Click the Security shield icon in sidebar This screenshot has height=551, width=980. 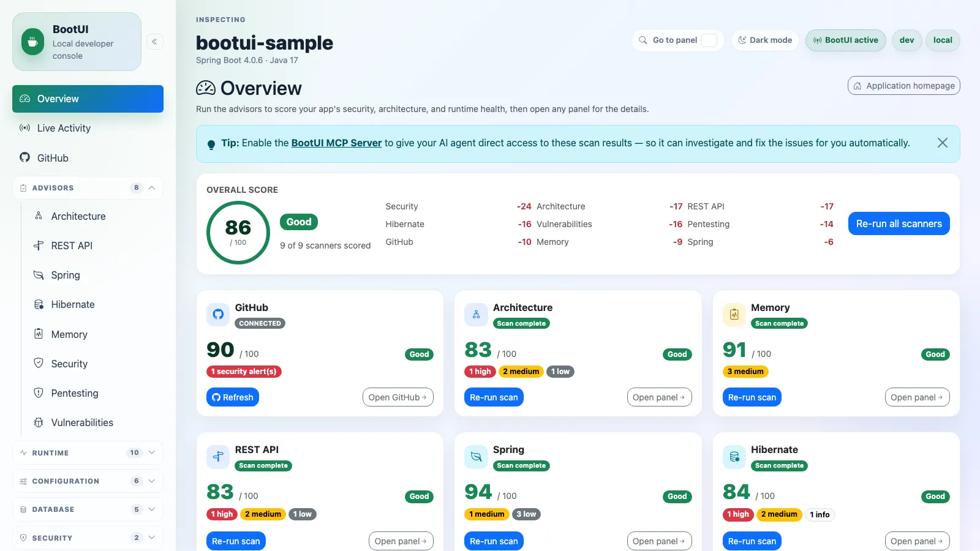click(x=39, y=363)
